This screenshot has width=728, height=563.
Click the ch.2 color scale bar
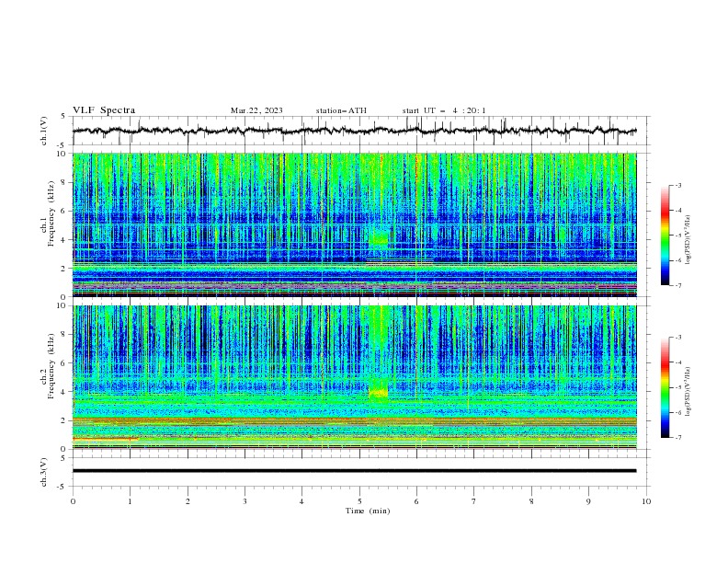(x=665, y=387)
